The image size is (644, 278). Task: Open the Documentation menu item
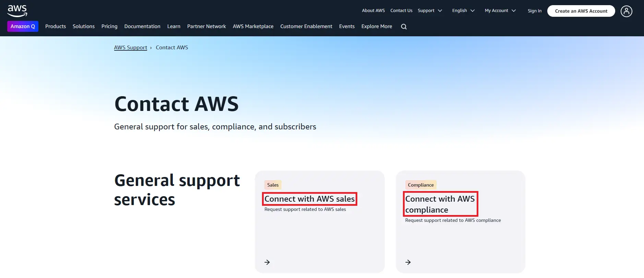[142, 26]
